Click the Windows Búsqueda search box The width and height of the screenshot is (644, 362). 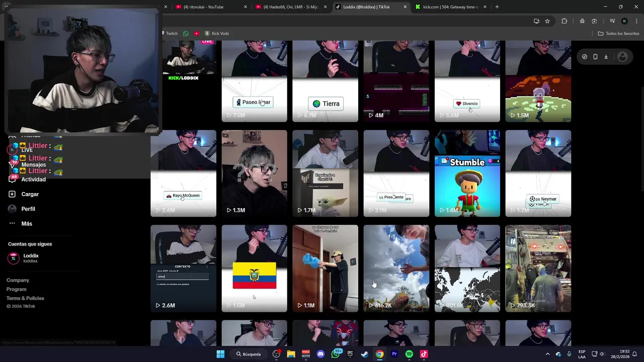coord(248,354)
